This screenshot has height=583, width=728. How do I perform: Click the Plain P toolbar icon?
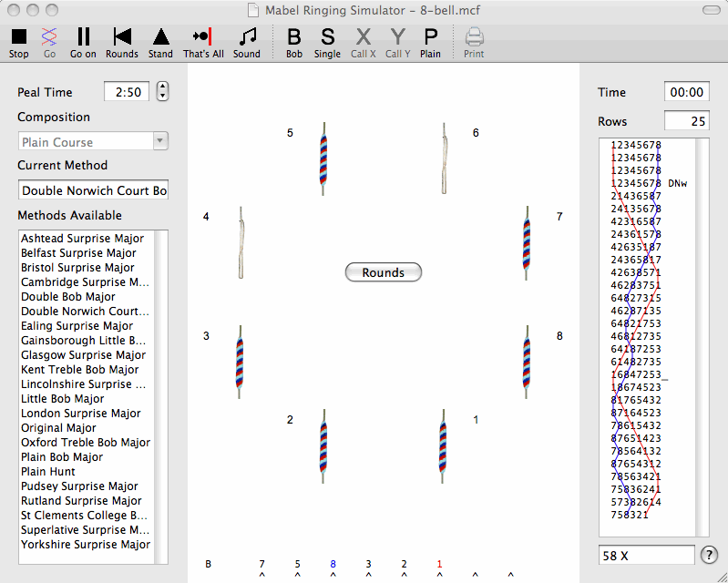430,36
